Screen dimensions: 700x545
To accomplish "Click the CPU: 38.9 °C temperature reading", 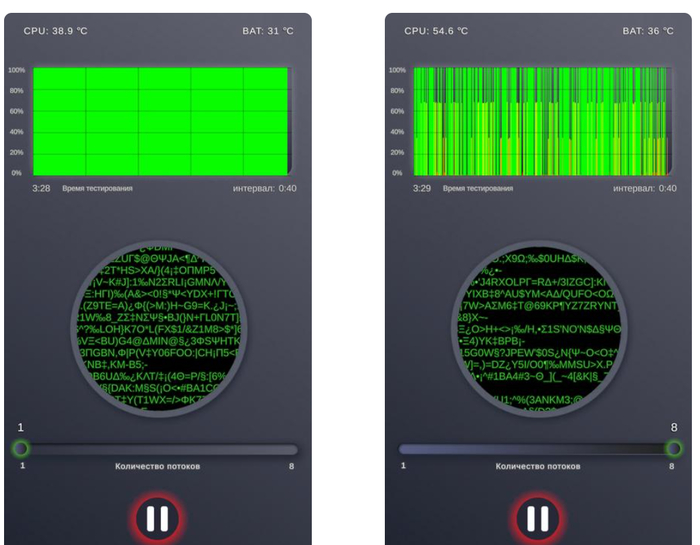I will click(56, 31).
